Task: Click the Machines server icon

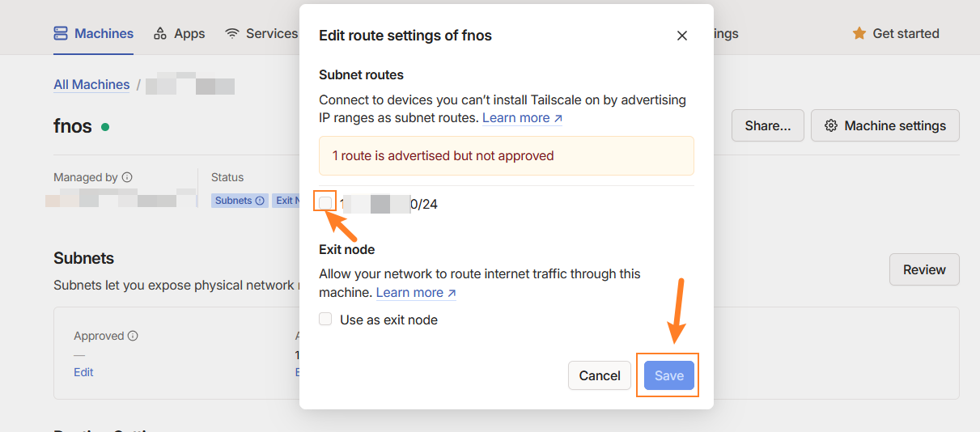Action: [61, 33]
